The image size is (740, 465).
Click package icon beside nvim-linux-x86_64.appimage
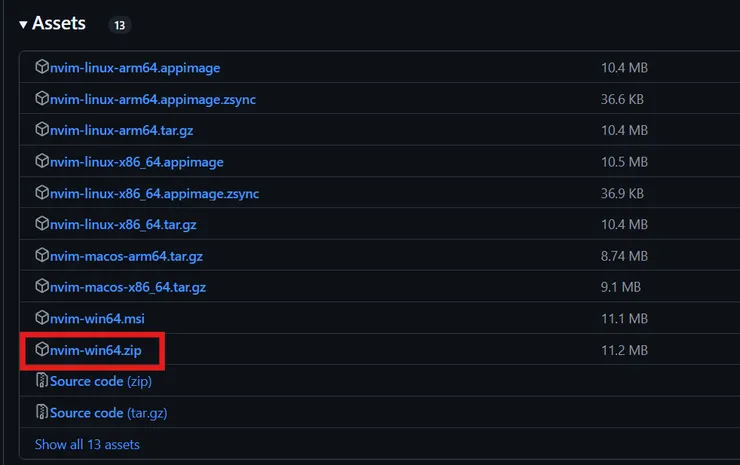tap(42, 162)
